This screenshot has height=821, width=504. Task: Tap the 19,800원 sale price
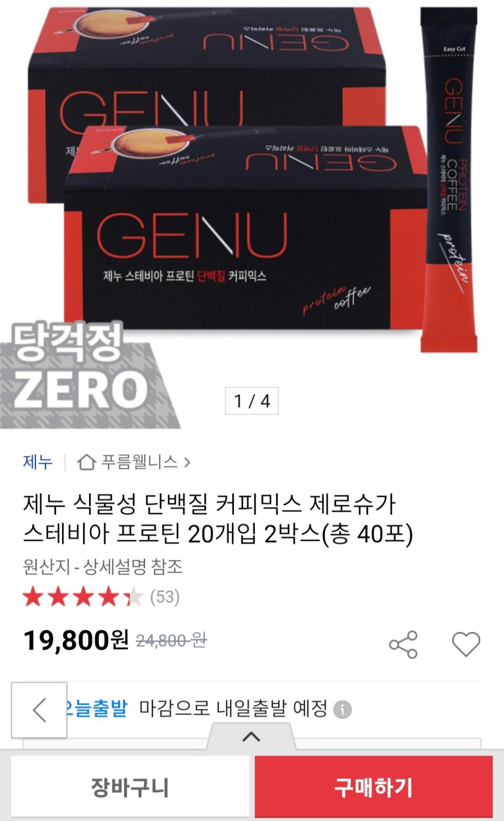[76, 640]
